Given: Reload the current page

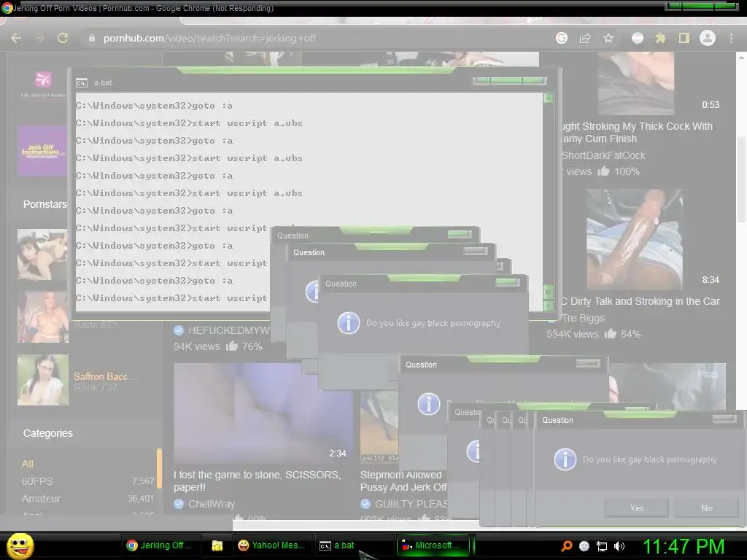Looking at the screenshot, I should point(63,38).
